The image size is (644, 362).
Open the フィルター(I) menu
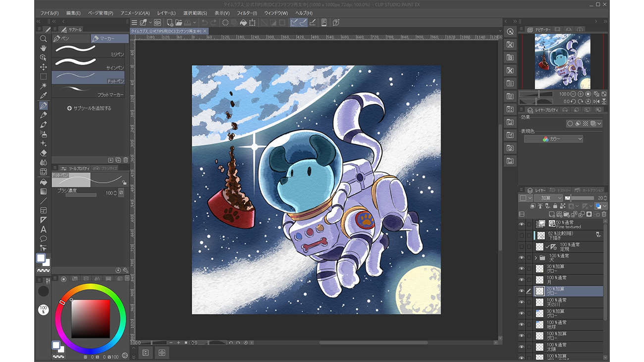point(247,13)
